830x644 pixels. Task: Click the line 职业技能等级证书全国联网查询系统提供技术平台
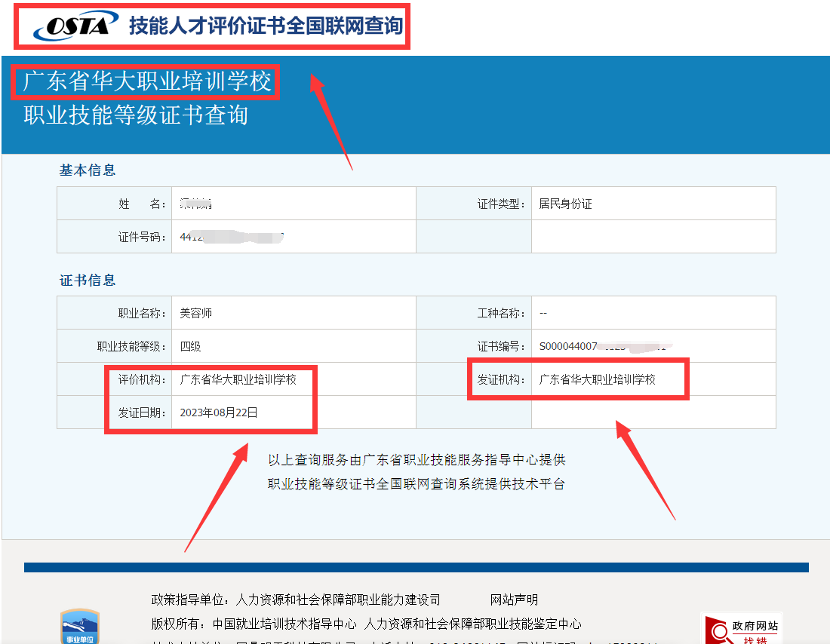(x=417, y=484)
